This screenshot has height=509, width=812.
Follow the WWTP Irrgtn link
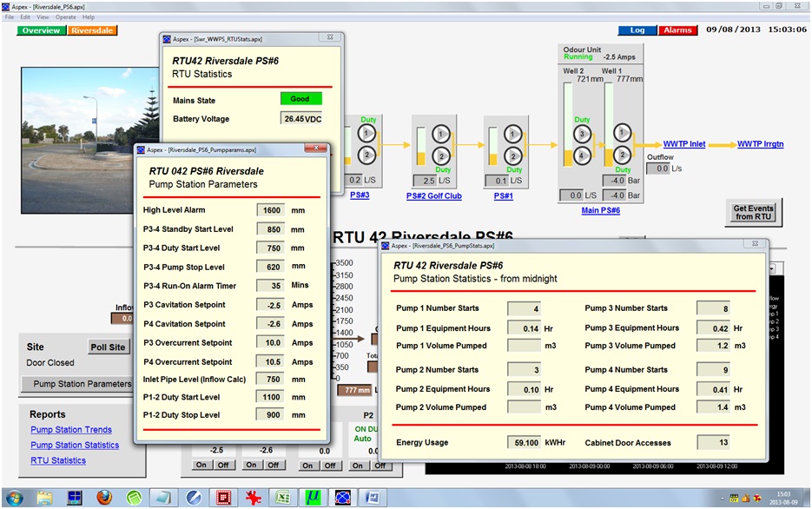point(760,144)
